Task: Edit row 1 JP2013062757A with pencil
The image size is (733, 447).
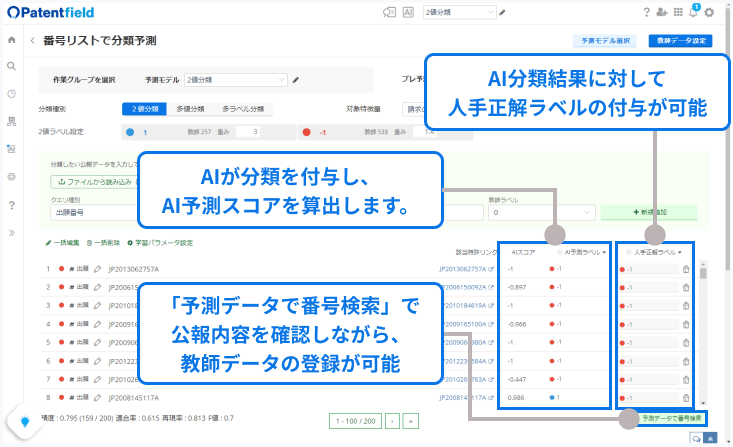Action: pos(97,269)
